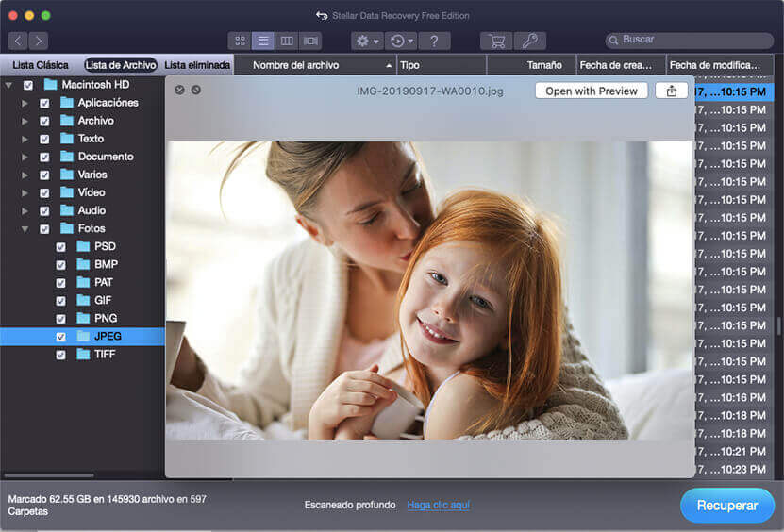Select the list view mode button
Image resolution: width=784 pixels, height=532 pixels.
coord(263,42)
